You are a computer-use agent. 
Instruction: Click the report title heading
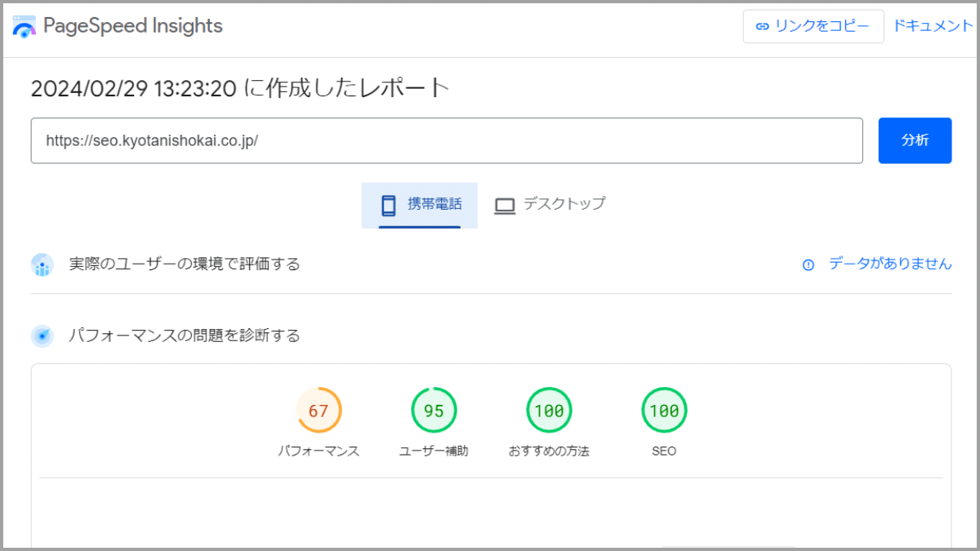(x=239, y=87)
